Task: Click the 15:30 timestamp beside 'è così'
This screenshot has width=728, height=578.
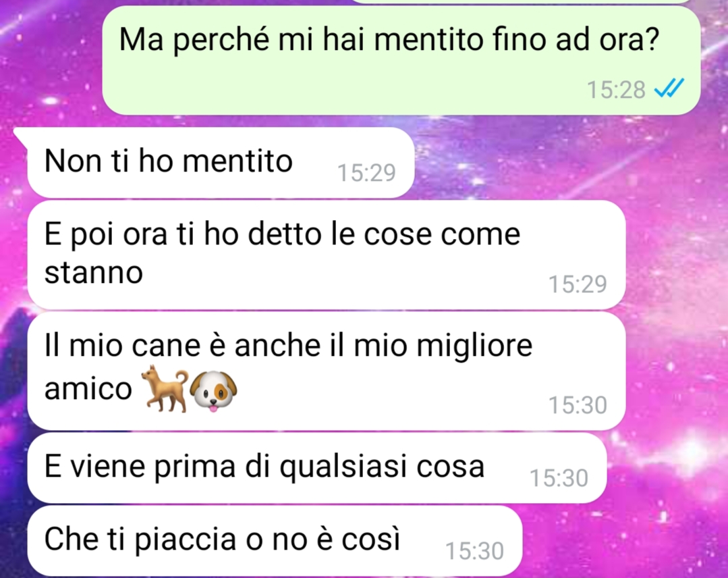Action: tap(474, 551)
